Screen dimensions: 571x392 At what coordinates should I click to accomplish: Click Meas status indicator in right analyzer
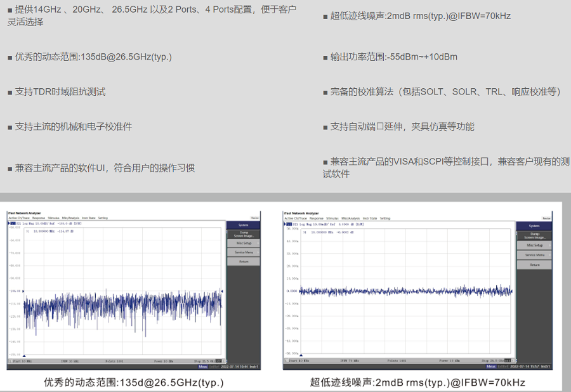coord(490,367)
